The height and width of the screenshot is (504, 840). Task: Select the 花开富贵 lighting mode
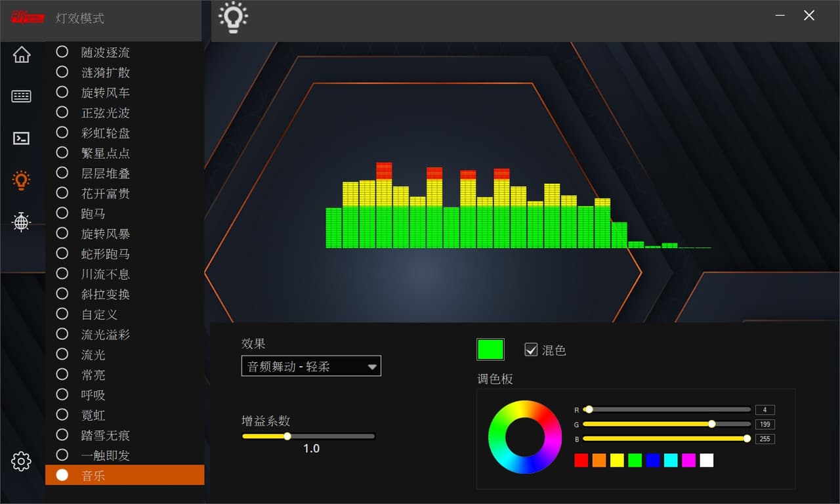125,194
